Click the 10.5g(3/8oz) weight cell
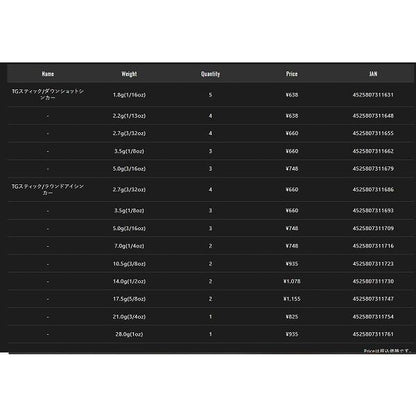The width and height of the screenshot is (416, 416). point(129,264)
